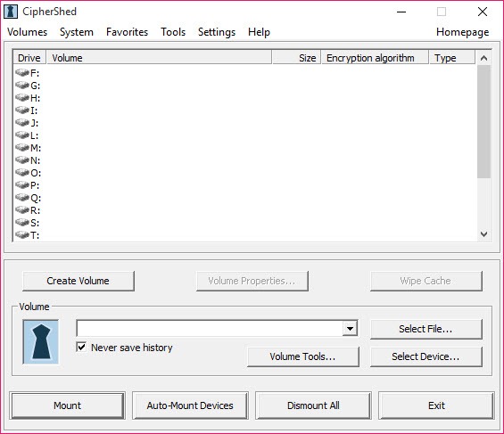Select the L: drive slot icon
Viewport: 504px width, 434px height.
[22, 135]
